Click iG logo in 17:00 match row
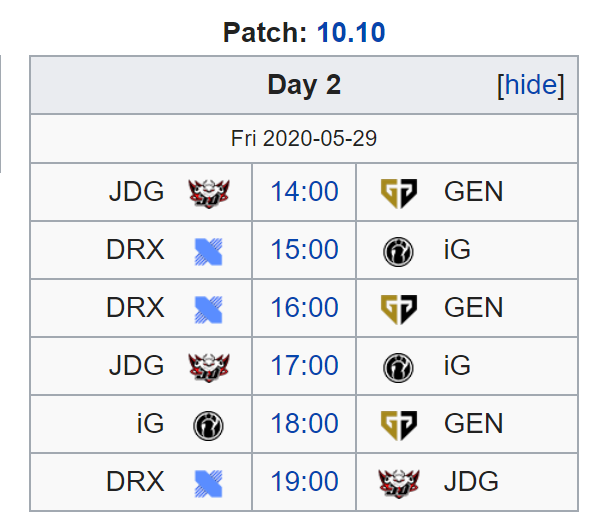 pyautogui.click(x=398, y=368)
